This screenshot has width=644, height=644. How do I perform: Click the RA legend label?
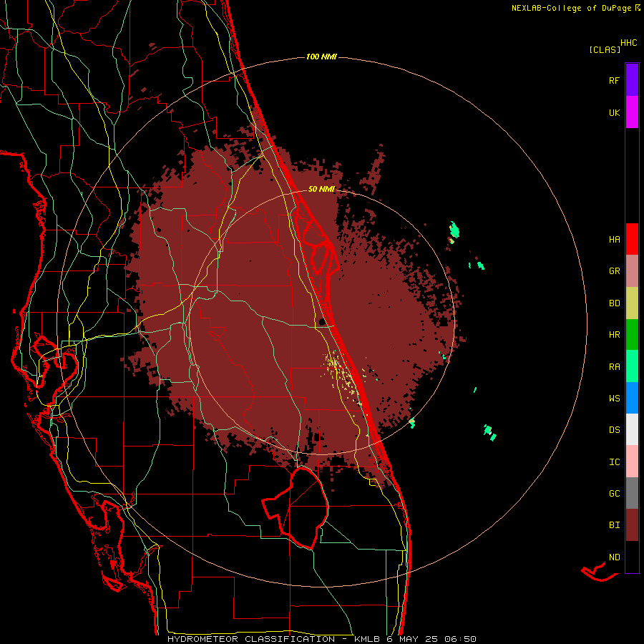pos(614,367)
